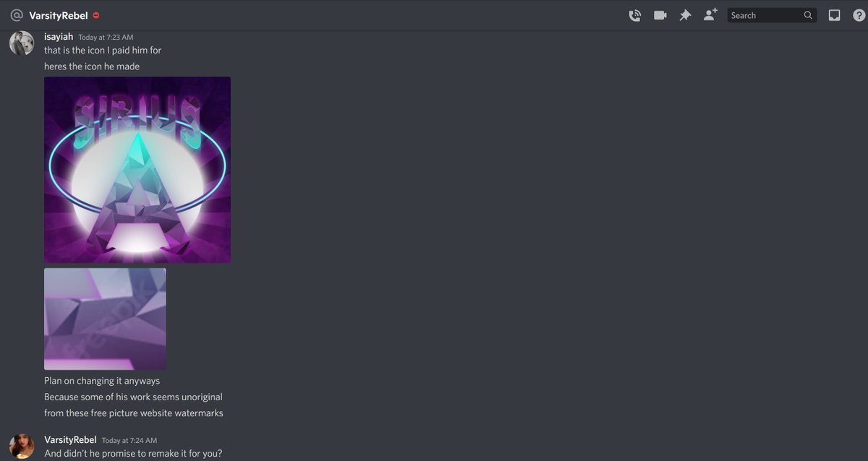
Task: Select message 'Because some of his work seems unoriginal'
Action: pos(133,397)
